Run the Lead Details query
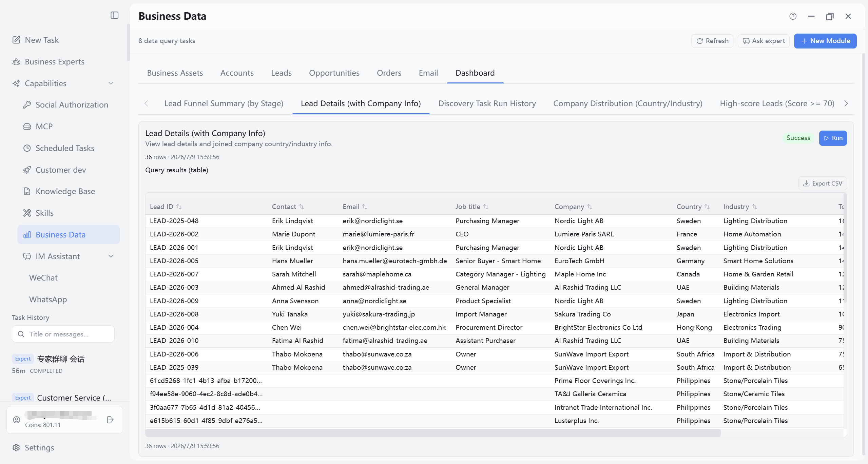The height and width of the screenshot is (464, 868). pyautogui.click(x=833, y=138)
